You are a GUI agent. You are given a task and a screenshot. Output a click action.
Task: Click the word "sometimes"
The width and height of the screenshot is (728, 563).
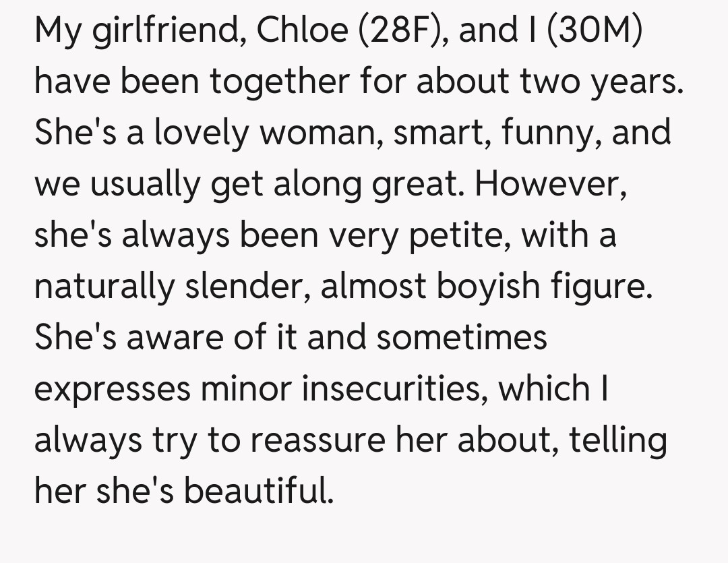coord(462,337)
